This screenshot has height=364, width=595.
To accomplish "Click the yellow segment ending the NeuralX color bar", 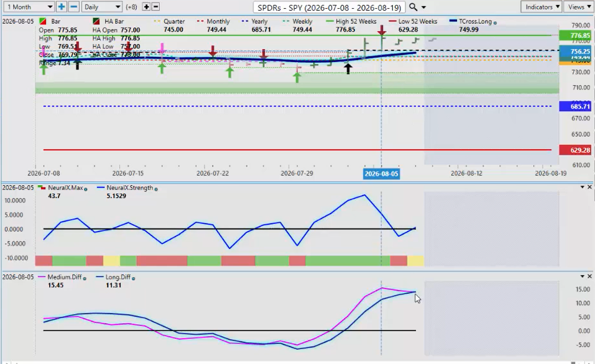I will click(x=415, y=260).
